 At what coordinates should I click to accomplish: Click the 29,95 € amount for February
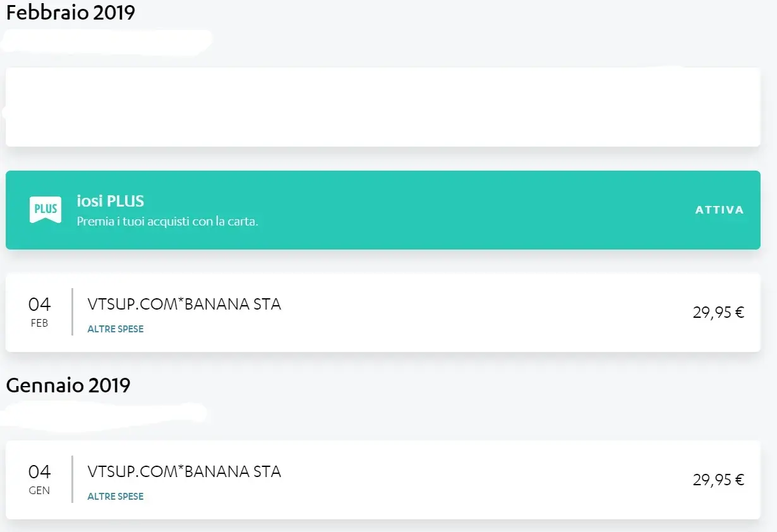(x=718, y=312)
